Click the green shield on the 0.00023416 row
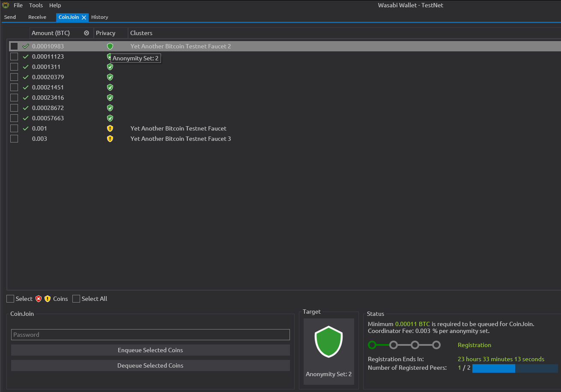561x392 pixels. coord(110,98)
